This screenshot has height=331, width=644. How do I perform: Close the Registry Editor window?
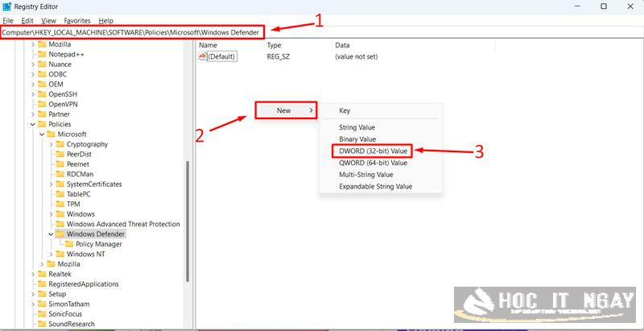[630, 6]
